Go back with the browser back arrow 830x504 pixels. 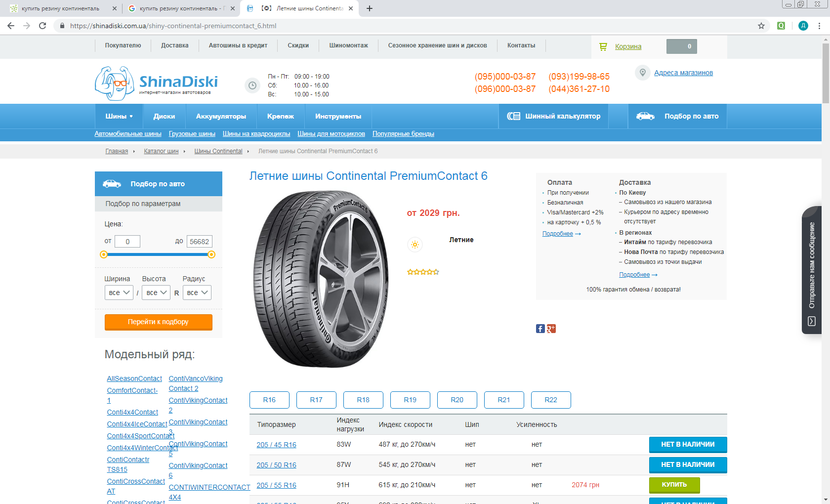point(11,26)
